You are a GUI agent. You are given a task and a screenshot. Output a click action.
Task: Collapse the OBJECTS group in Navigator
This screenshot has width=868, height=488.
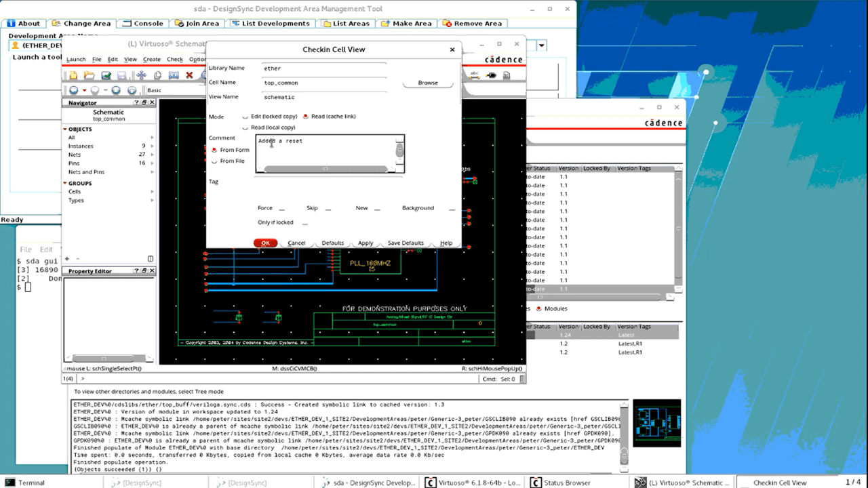pyautogui.click(x=66, y=129)
